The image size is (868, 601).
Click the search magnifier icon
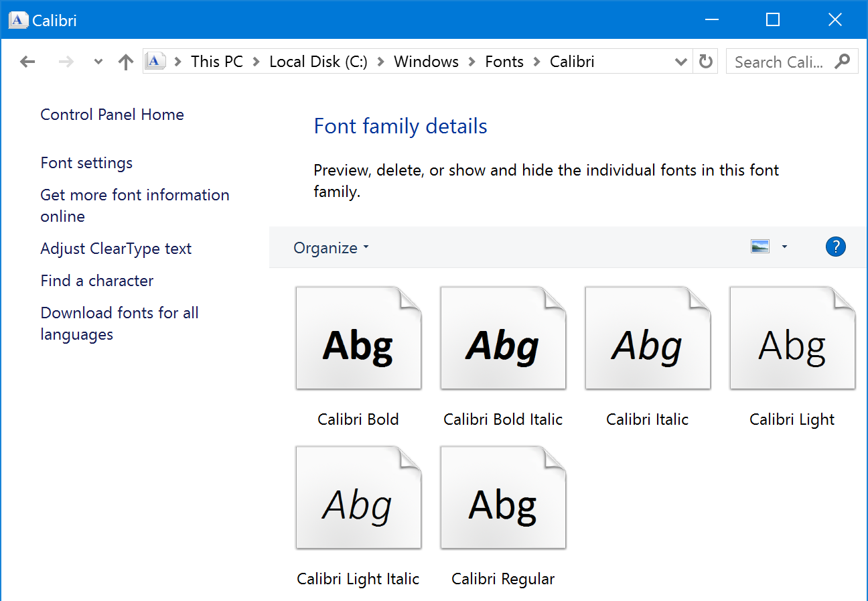(x=843, y=62)
